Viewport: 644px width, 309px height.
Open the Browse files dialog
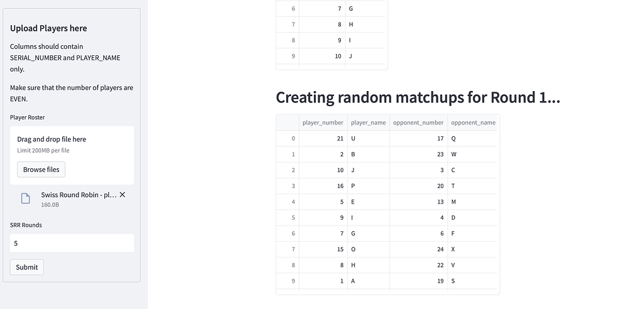(x=41, y=170)
